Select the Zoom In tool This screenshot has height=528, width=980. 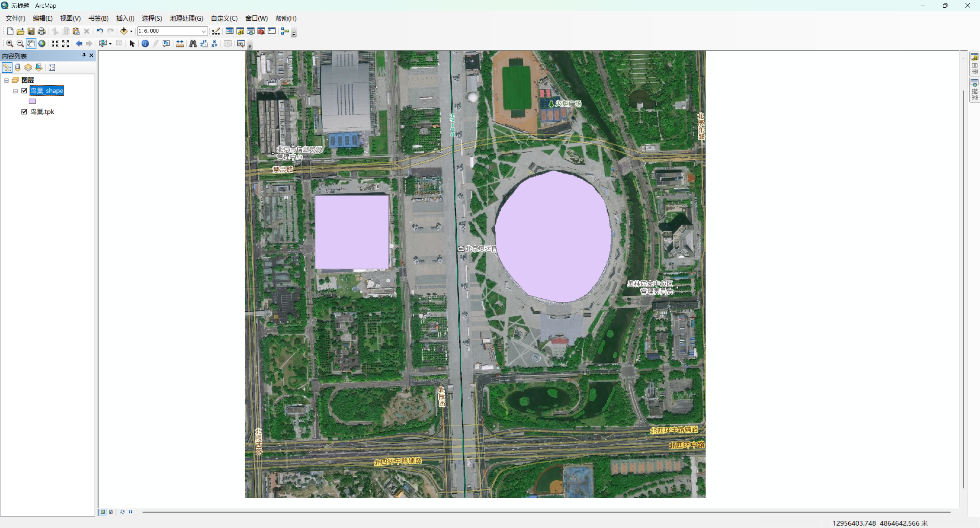pyautogui.click(x=10, y=44)
